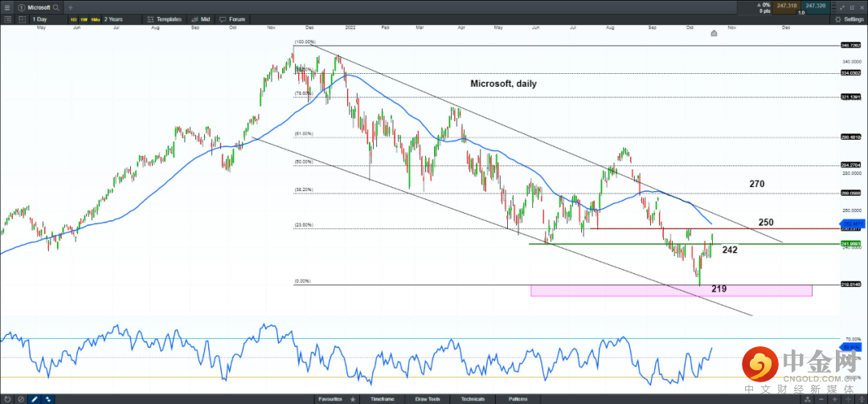Select the 1D quick interval toggle

pos(74,18)
